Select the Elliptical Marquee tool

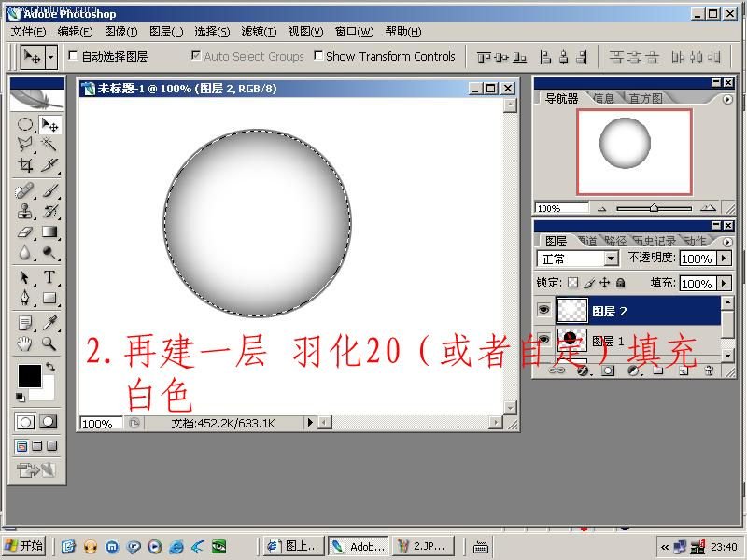25,125
